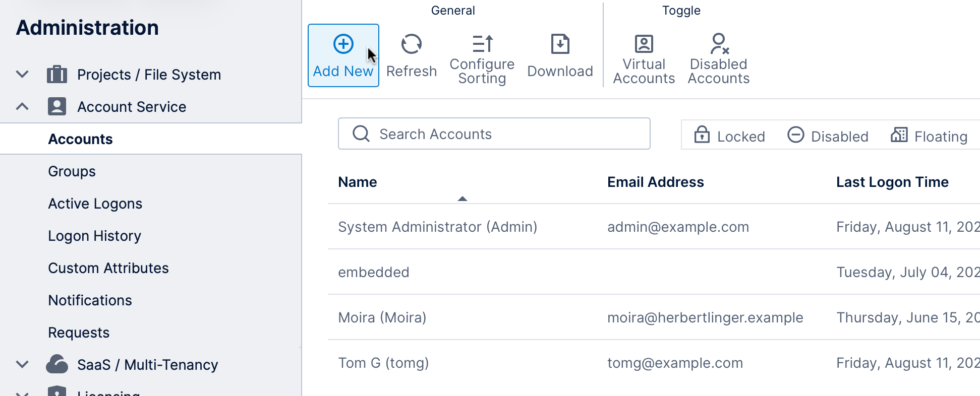Click the Download accounts icon
Viewport: 980px width, 396px height.
pos(560,44)
